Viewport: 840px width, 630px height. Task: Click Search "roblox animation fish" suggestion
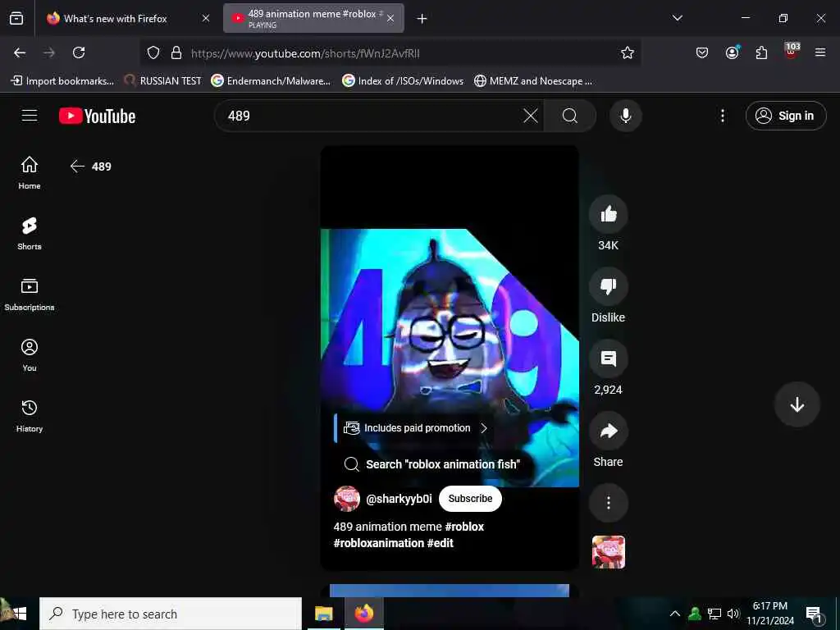point(431,464)
